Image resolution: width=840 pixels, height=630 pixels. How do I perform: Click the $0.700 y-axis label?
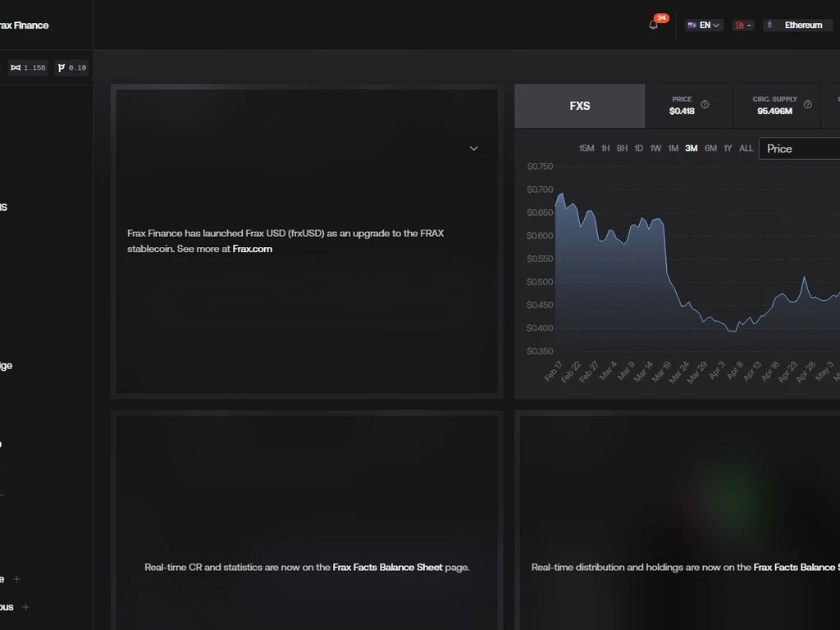pyautogui.click(x=540, y=189)
